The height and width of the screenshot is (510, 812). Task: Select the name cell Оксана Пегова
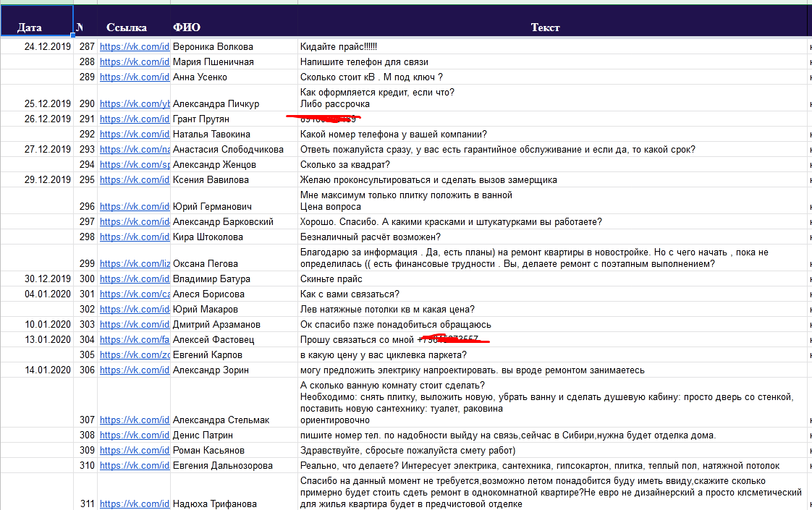[234, 258]
